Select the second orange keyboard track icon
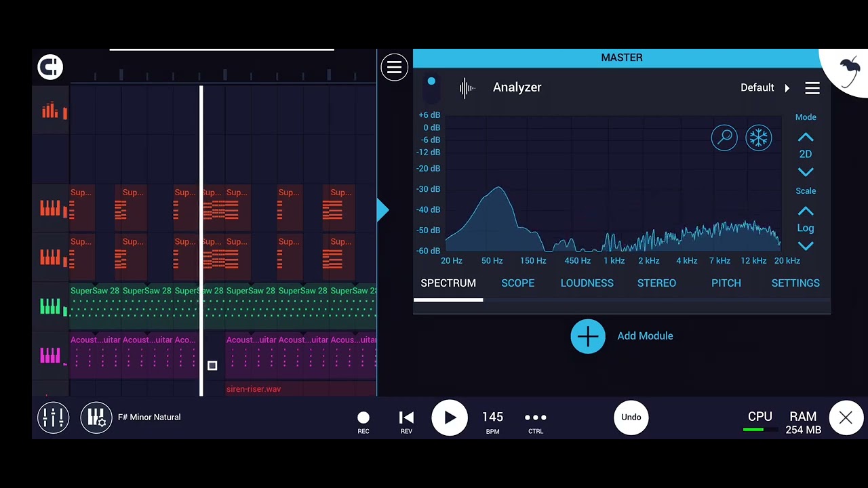This screenshot has width=868, height=488. click(x=51, y=258)
